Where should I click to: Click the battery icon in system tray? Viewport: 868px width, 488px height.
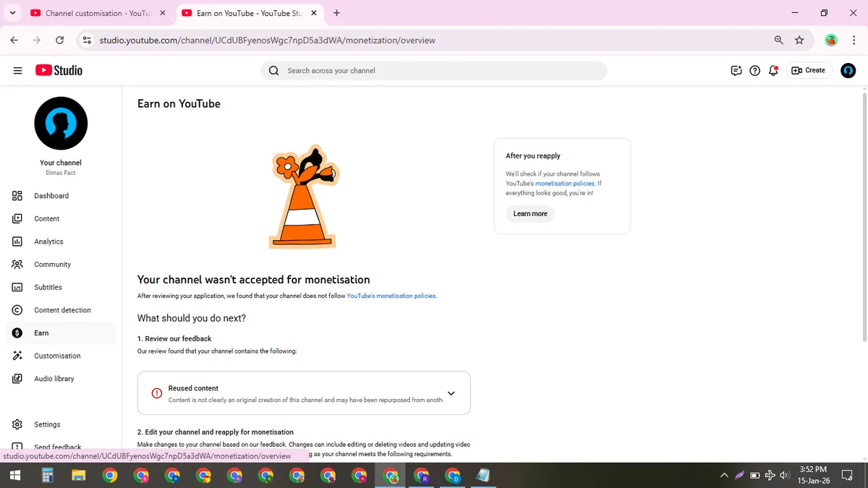[x=754, y=475]
